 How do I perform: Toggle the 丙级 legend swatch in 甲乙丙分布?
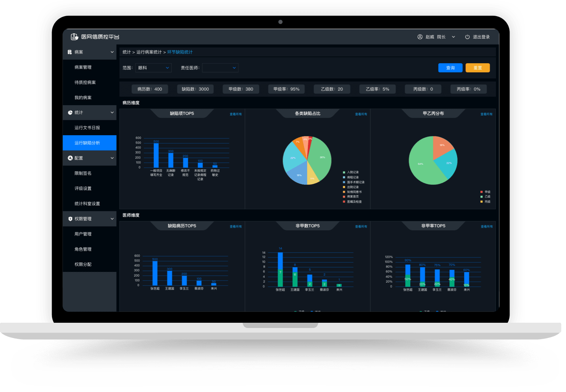[481, 201]
